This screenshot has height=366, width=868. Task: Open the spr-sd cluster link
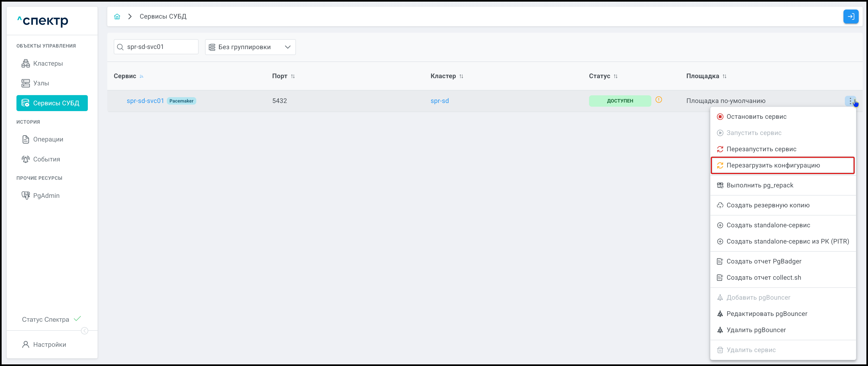coord(439,101)
